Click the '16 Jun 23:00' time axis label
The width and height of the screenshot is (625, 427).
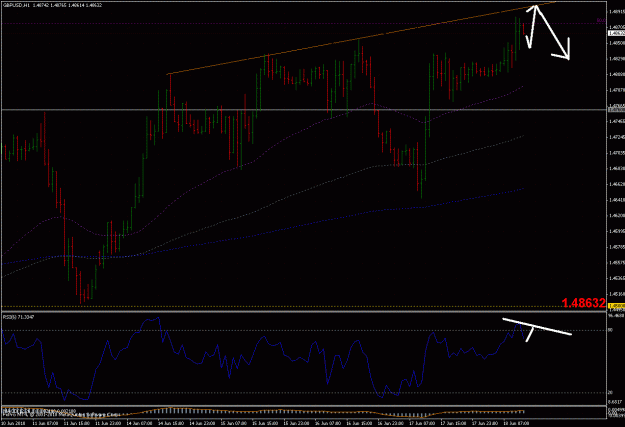tap(390, 423)
